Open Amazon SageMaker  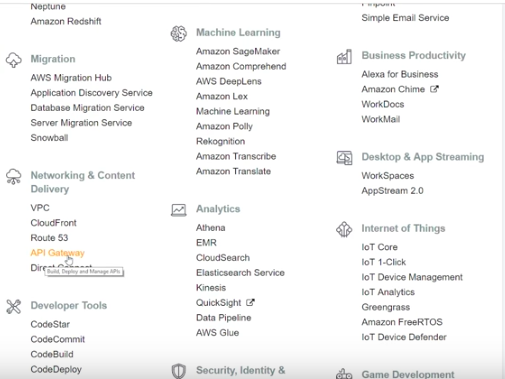[238, 51]
